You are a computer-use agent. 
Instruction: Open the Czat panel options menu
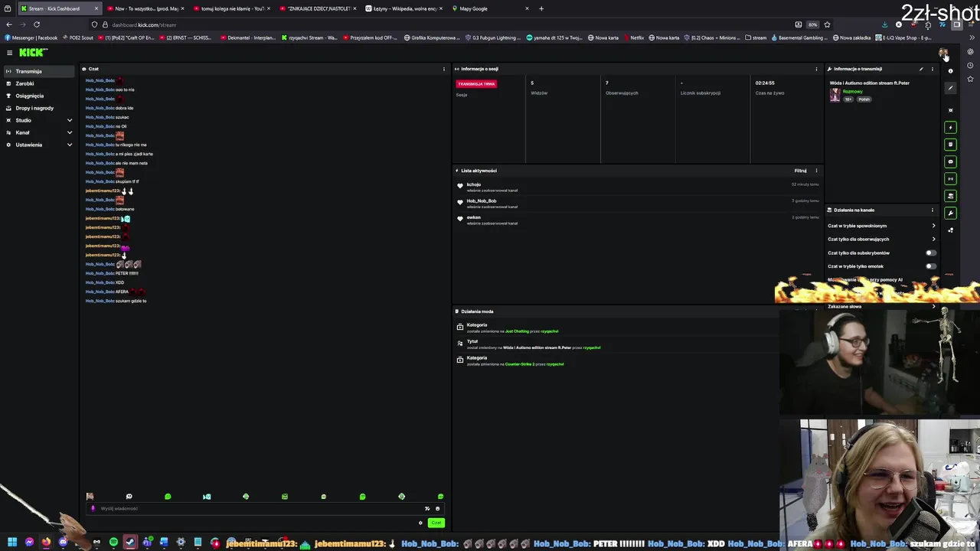(443, 69)
